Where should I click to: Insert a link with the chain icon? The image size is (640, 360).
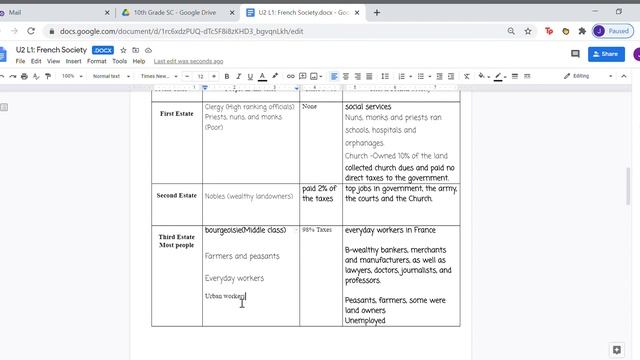[290, 76]
